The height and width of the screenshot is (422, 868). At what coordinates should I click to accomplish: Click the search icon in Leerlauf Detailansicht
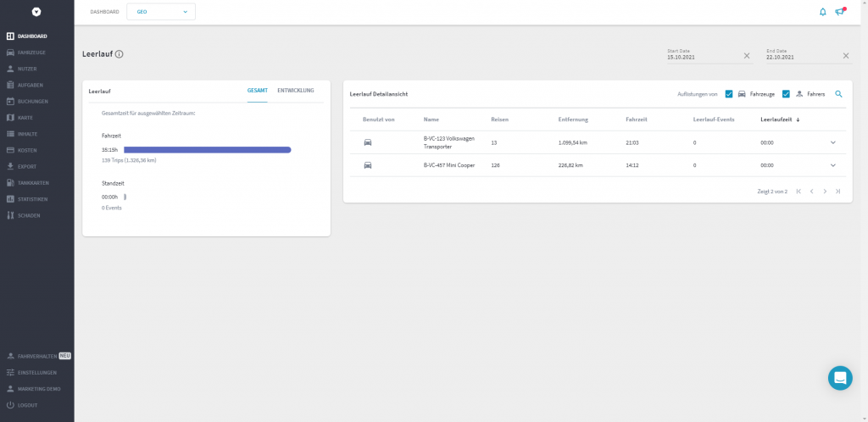coord(838,94)
